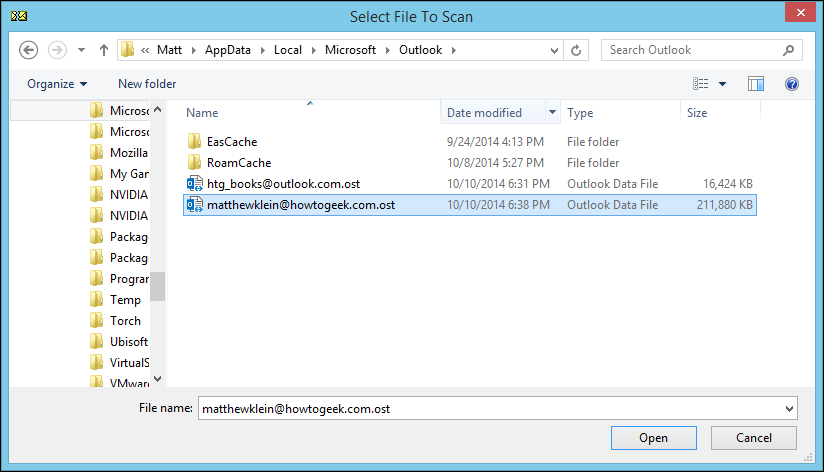This screenshot has height=472, width=824.
Task: Click the matthewklein@howtogeek.com.ost file icon
Action: (195, 204)
